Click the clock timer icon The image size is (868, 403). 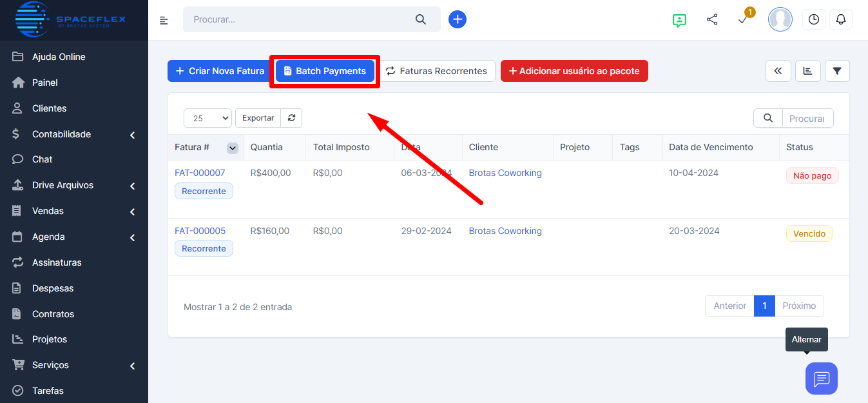pyautogui.click(x=814, y=19)
